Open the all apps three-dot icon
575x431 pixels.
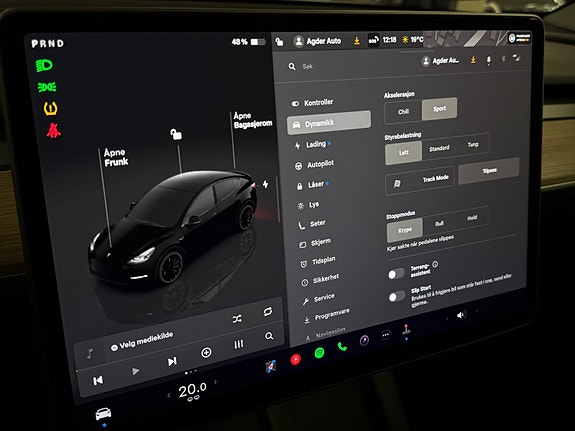pos(385,335)
